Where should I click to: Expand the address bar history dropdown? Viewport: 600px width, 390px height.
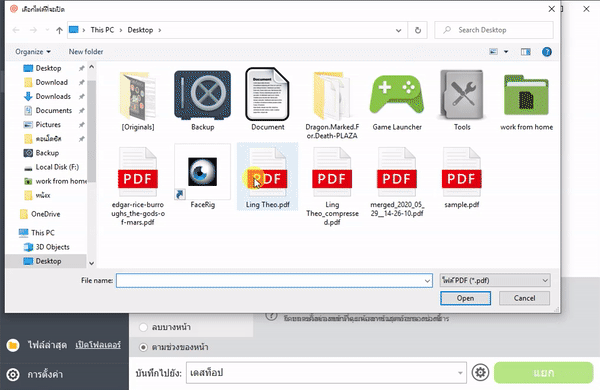pos(398,30)
